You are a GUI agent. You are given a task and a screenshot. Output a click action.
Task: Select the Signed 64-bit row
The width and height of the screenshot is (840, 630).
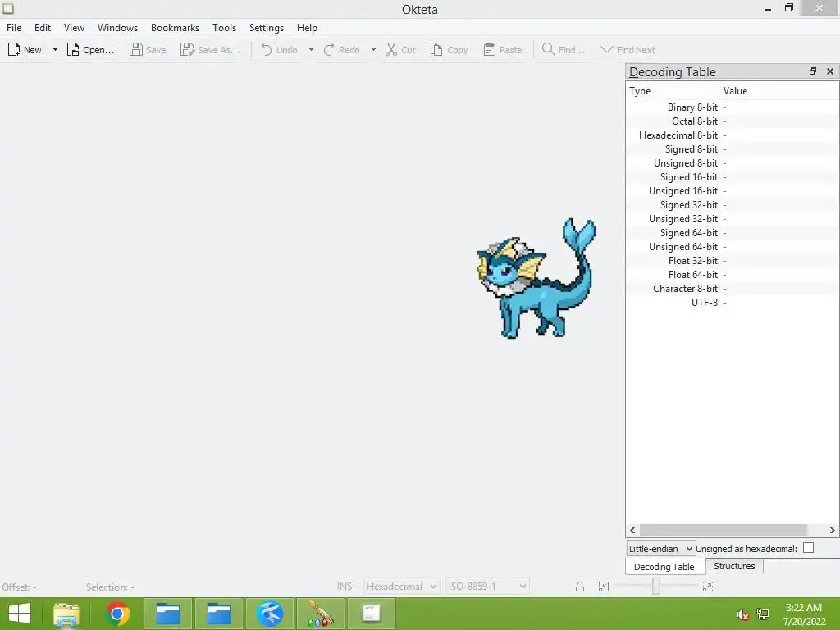[733, 232]
